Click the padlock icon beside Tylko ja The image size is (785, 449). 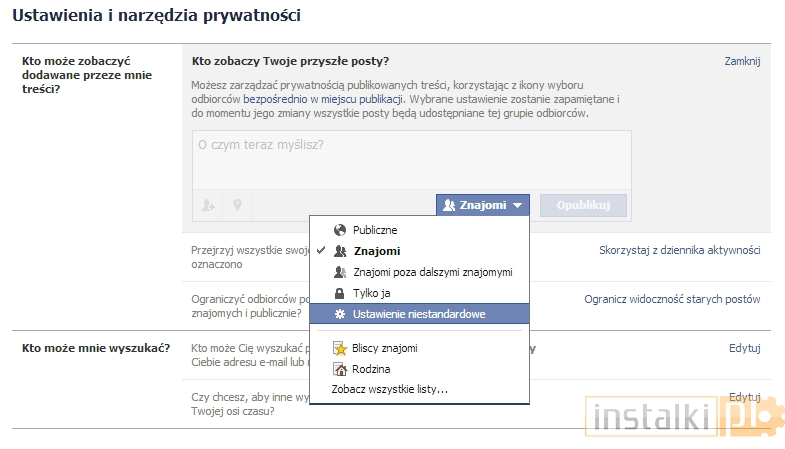coord(340,293)
